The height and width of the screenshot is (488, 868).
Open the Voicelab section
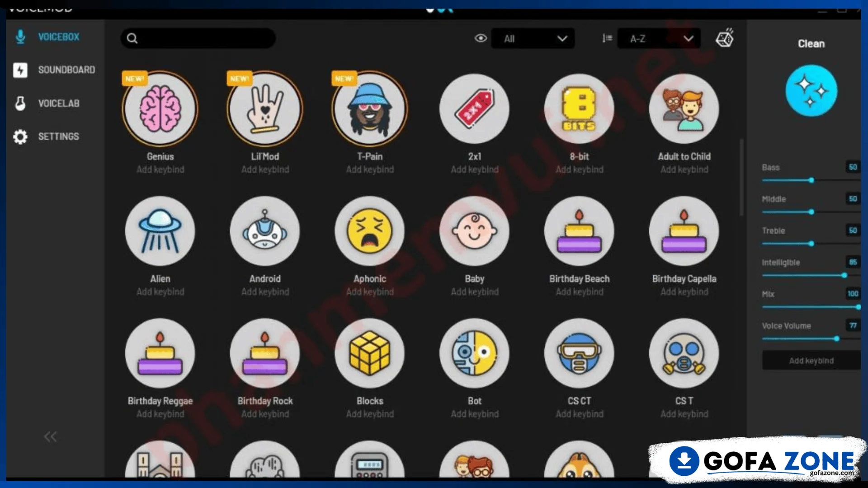[47, 103]
